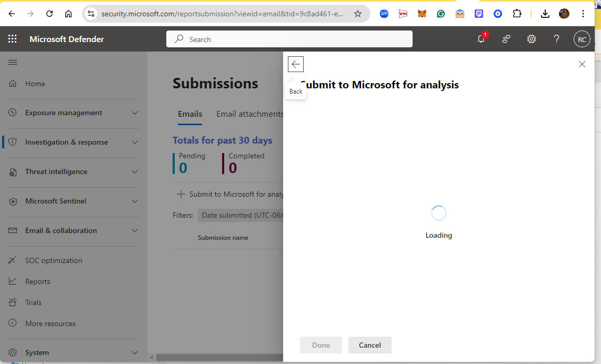This screenshot has width=601, height=364.
Task: Click the Microsoft Defender title
Action: (67, 39)
